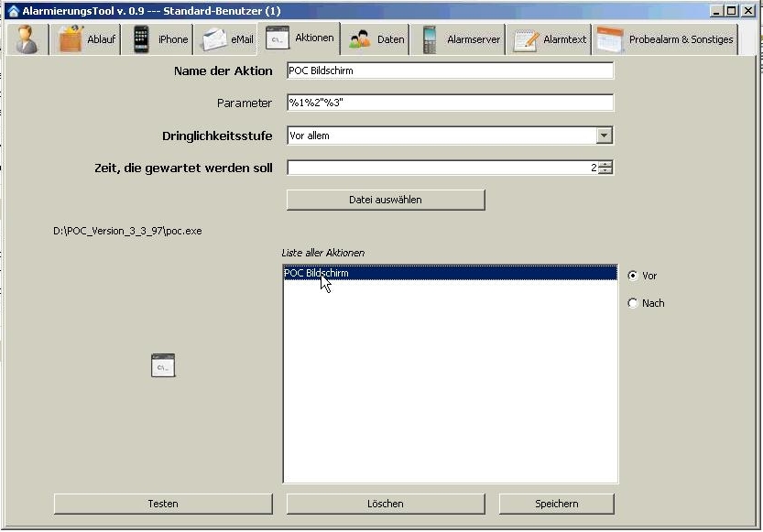Open the user profile tab icon
Viewport: 763px width, 532px height.
click(27, 39)
